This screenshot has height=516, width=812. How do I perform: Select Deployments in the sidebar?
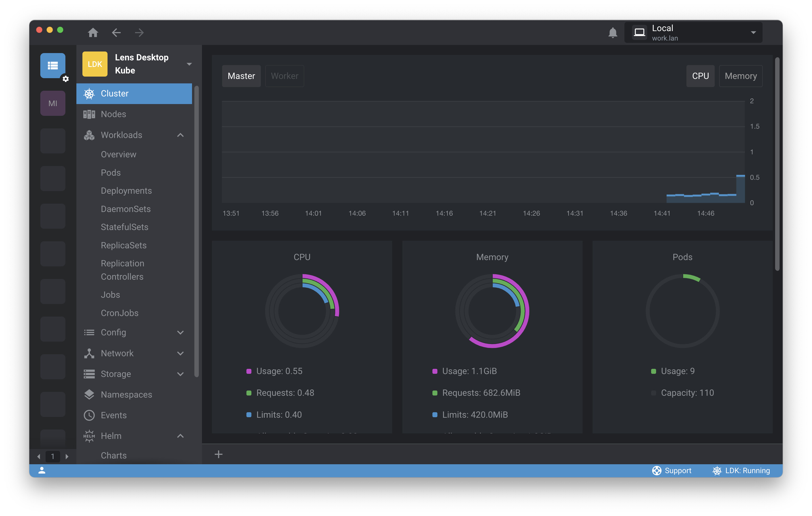[126, 191]
